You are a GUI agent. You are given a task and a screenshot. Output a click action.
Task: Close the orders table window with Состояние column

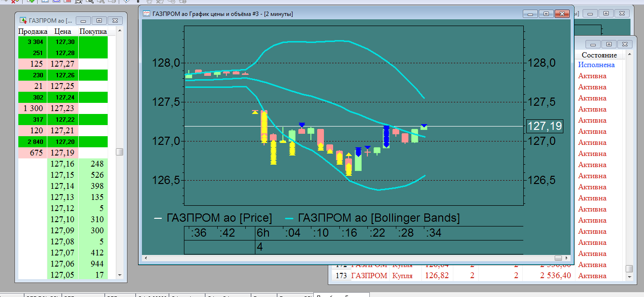pos(624,44)
